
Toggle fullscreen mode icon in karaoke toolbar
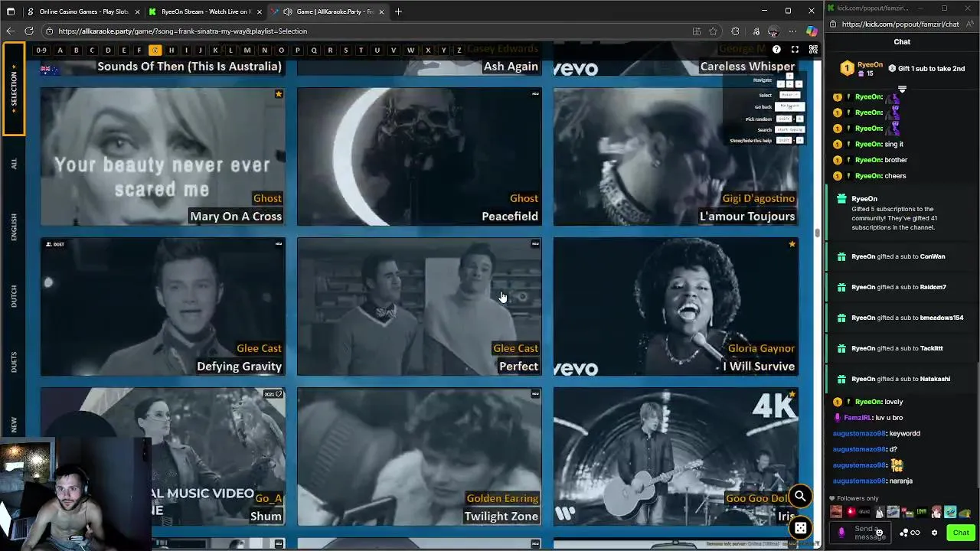coord(795,50)
